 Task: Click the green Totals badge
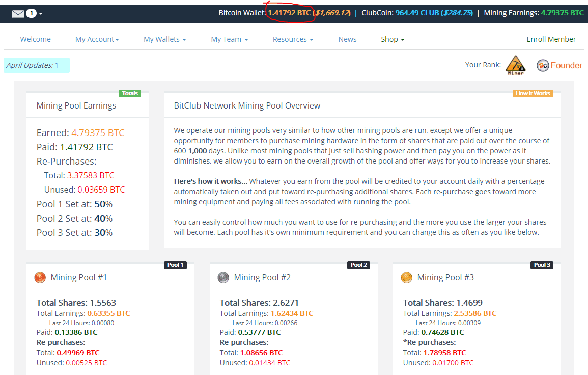[130, 93]
